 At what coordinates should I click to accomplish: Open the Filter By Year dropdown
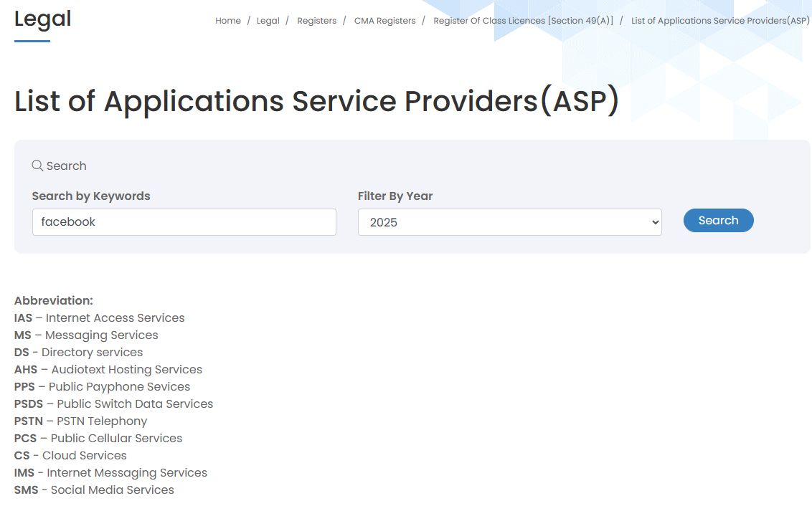point(509,222)
